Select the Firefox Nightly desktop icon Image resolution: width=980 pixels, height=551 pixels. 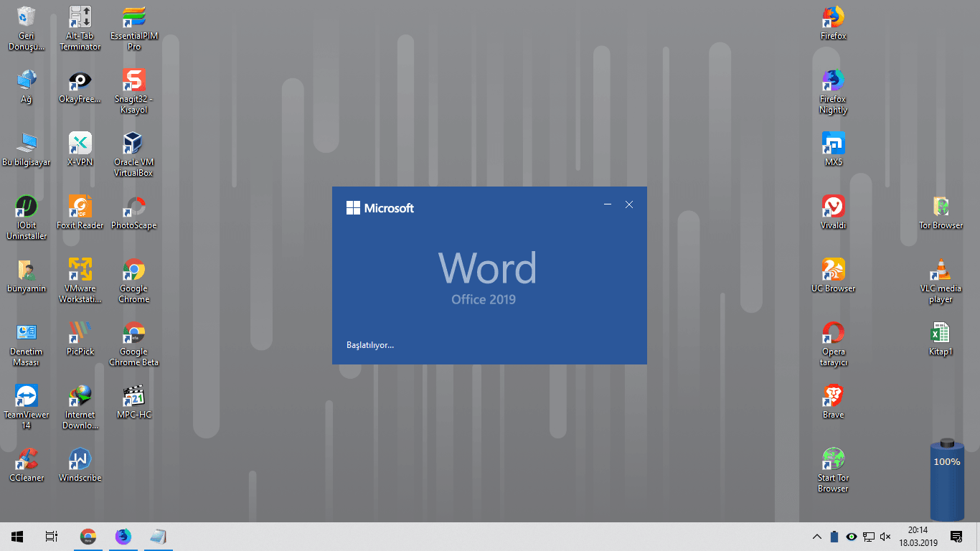[833, 92]
